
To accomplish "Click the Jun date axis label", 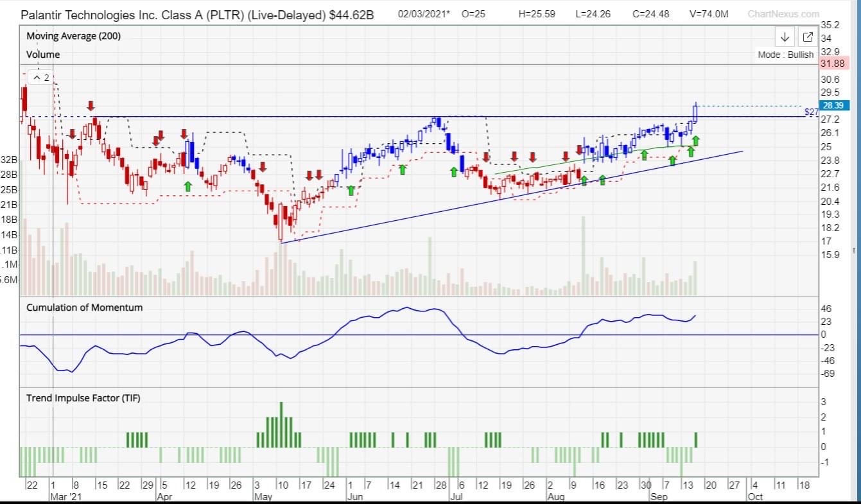I will [354, 496].
